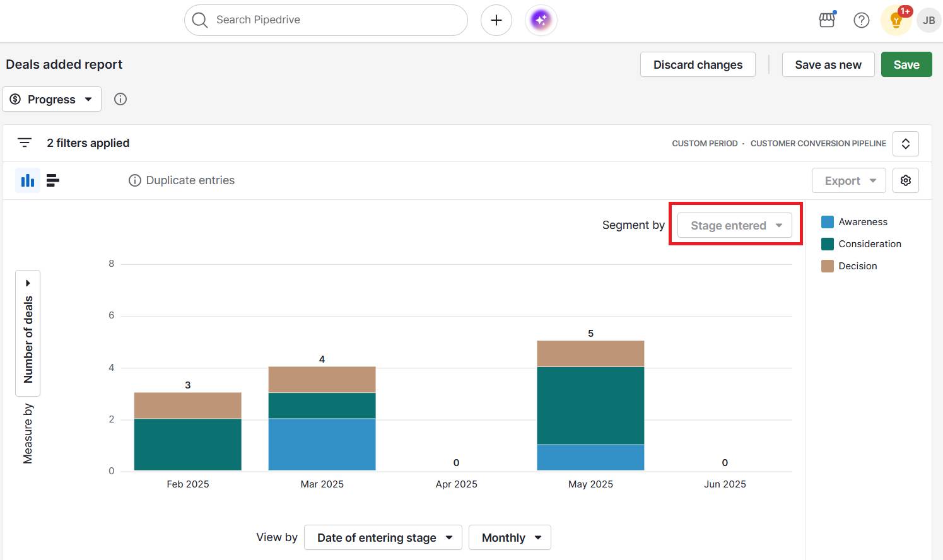This screenshot has height=560, width=943.
Task: Open the report settings gear icon
Action: [x=906, y=180]
